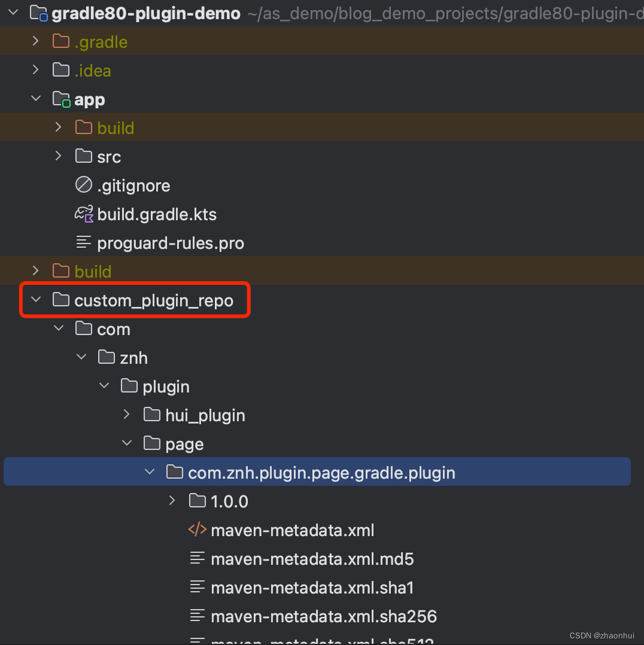Click the XML file icon beside maven-metadata.xml
The height and width of the screenshot is (645, 644).
198,530
